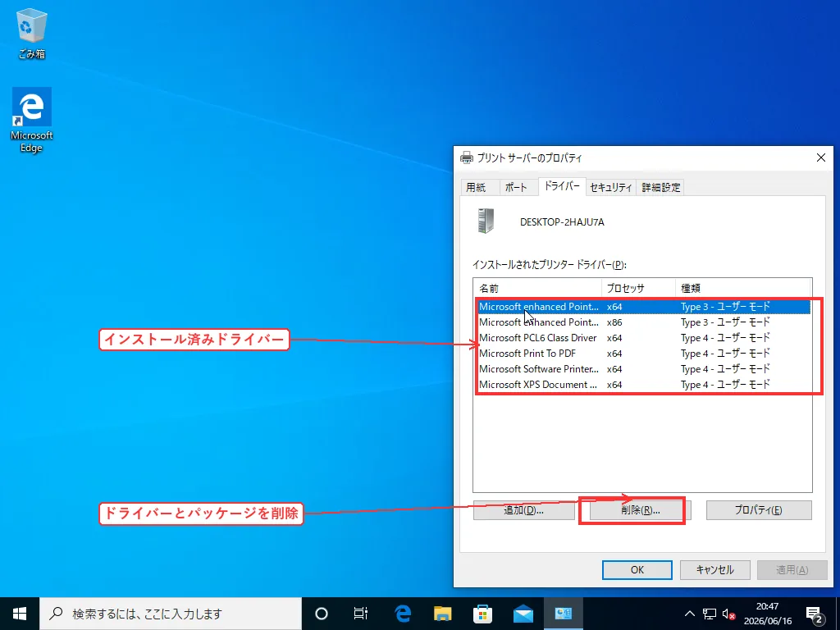Select the Microsoft Print To PDF row
The width and height of the screenshot is (840, 630).
tap(643, 353)
